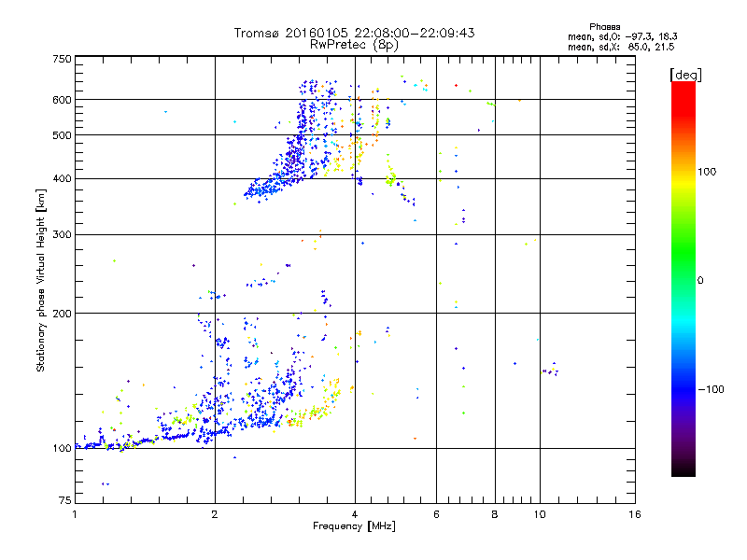747x560 pixels.
Task: Click the 75 label on the height axis
Action: (65, 500)
